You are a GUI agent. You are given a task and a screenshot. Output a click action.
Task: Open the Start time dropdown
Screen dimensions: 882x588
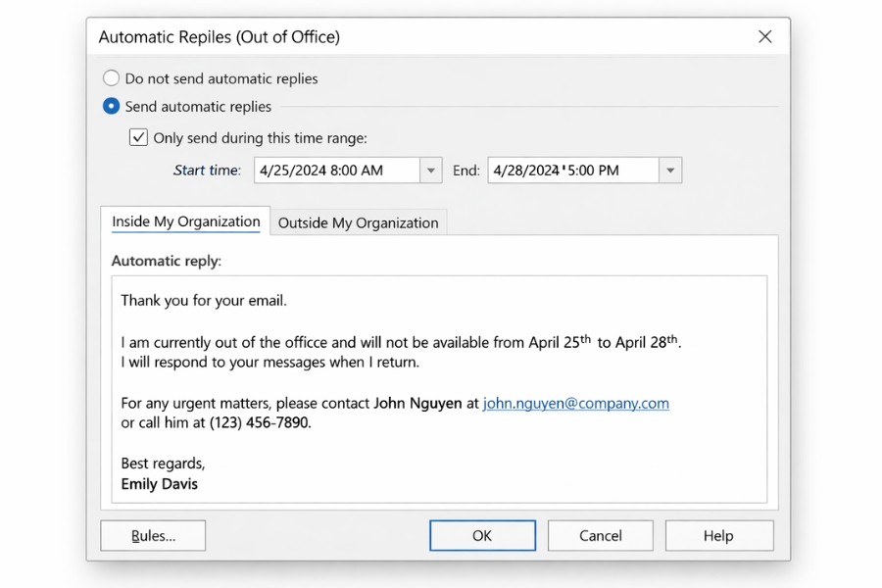tap(429, 170)
